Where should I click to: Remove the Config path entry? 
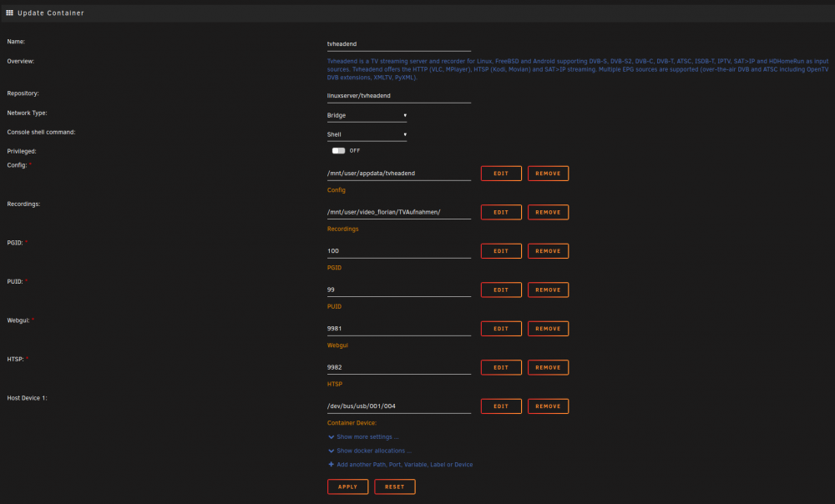548,174
